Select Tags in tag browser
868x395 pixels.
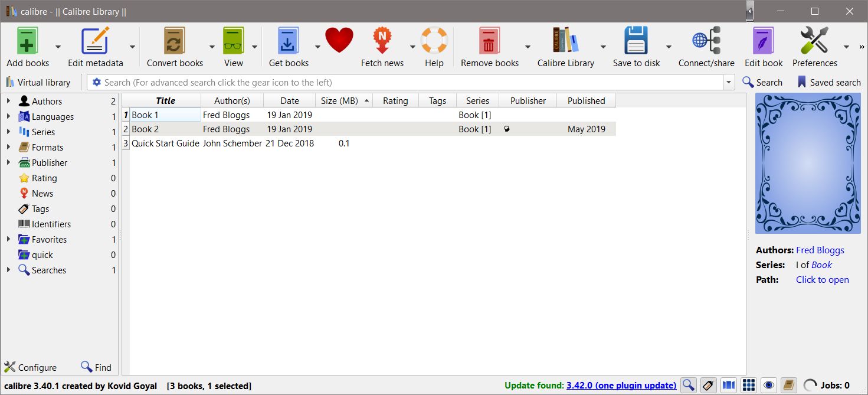[x=40, y=209]
